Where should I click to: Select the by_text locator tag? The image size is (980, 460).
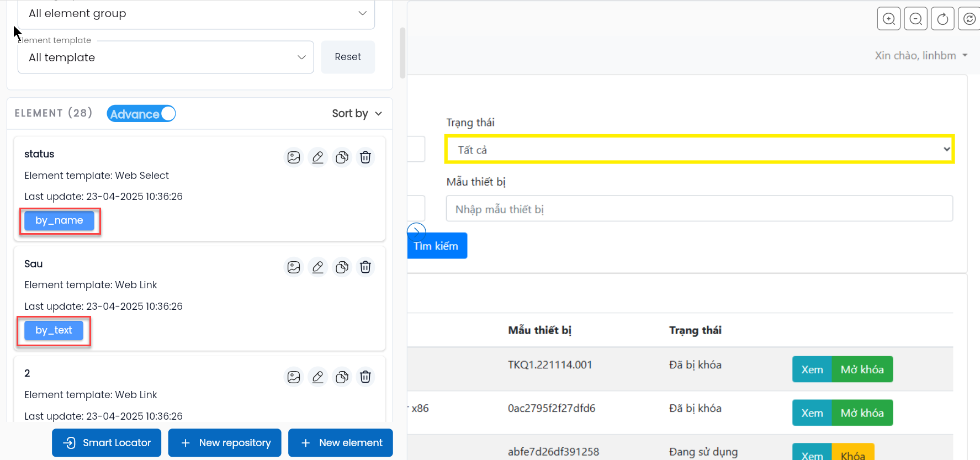click(x=54, y=330)
